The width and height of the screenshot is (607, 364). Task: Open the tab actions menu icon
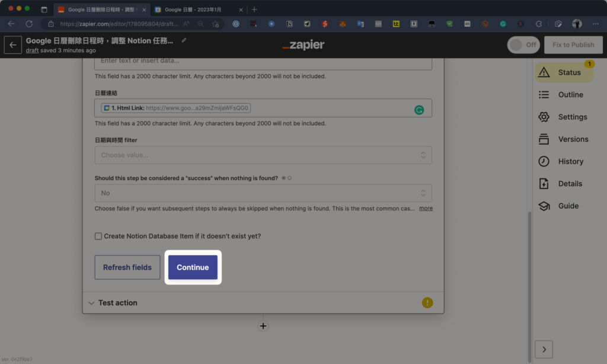[x=44, y=9]
